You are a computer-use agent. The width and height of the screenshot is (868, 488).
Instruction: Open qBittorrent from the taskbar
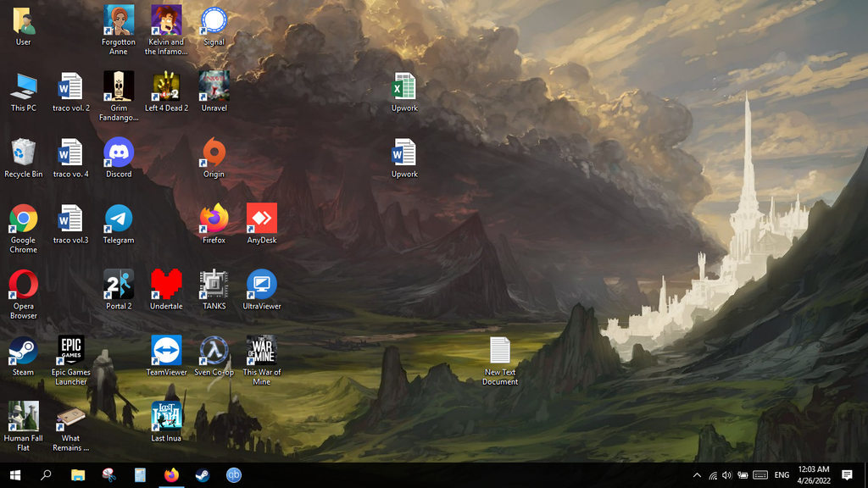pos(234,475)
